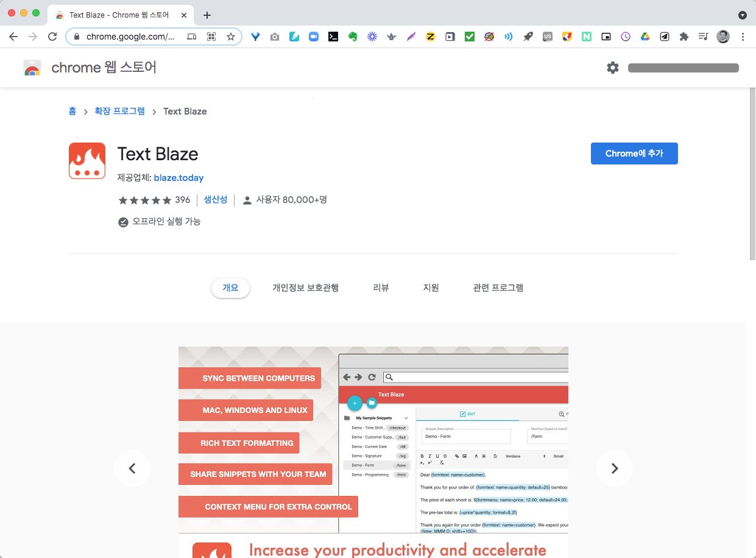The height and width of the screenshot is (558, 756).
Task: Click the Chrome profile avatar
Action: 723,37
